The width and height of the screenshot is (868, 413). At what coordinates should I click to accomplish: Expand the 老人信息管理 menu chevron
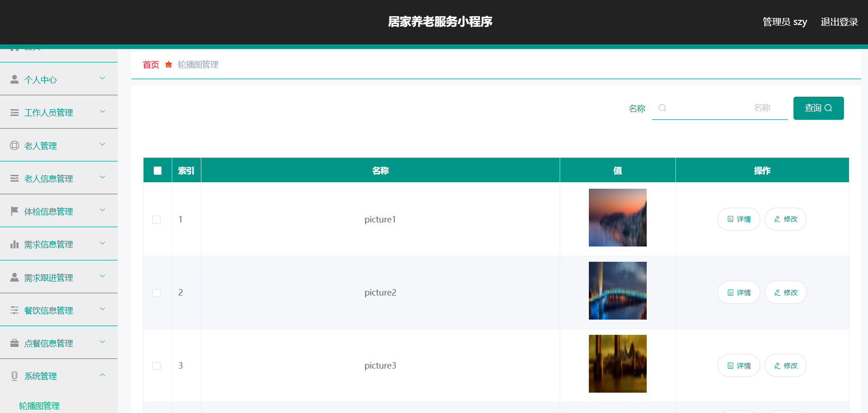click(103, 178)
